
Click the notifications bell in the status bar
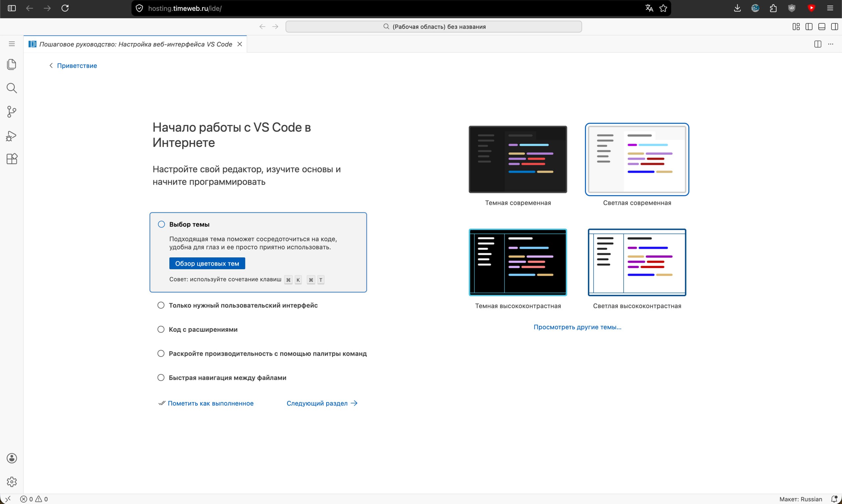(834, 498)
